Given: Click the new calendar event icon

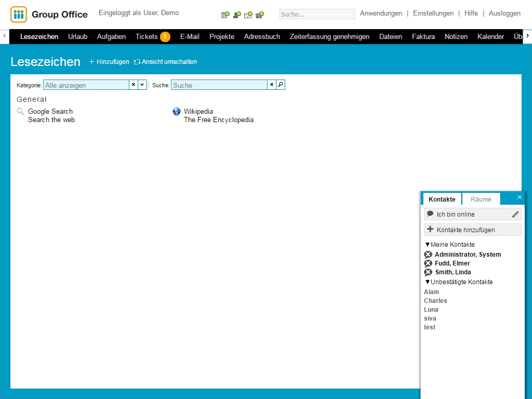Looking at the screenshot, I should [225, 15].
